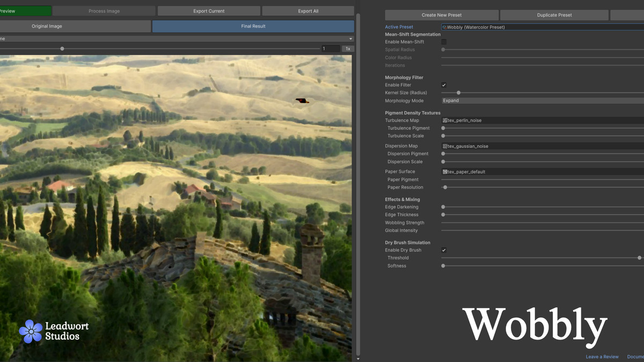This screenshot has height=362, width=644.
Task: Click the zoom value input field showing 1
Action: tap(331, 49)
